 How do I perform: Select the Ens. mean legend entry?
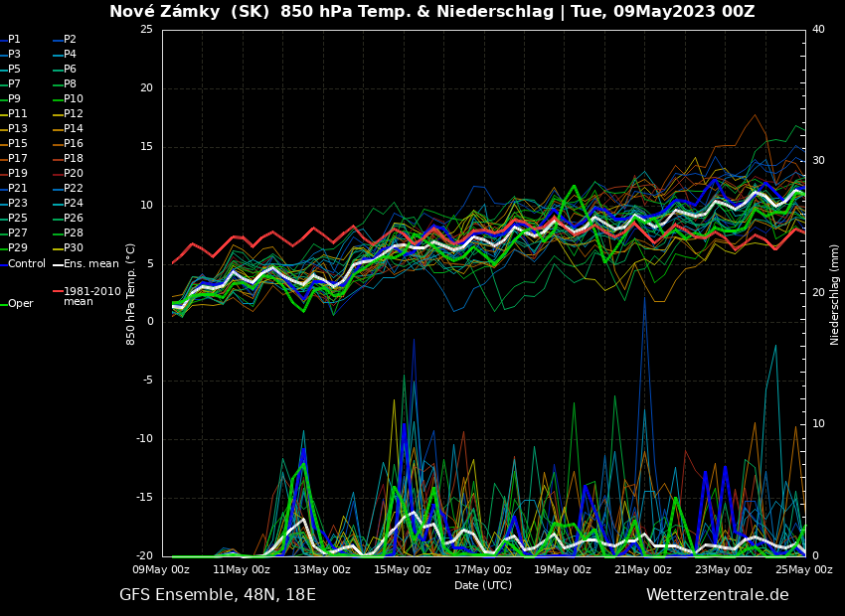(x=90, y=263)
